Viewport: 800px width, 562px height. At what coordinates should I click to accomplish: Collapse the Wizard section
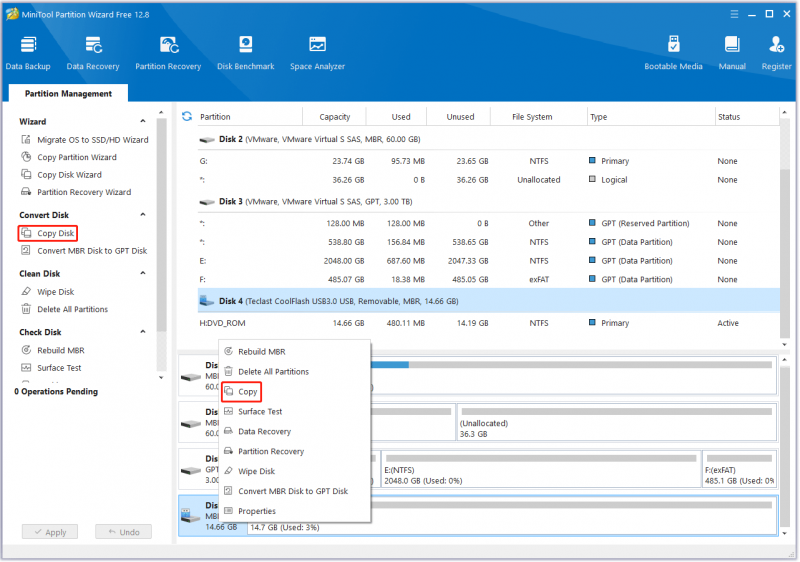143,121
